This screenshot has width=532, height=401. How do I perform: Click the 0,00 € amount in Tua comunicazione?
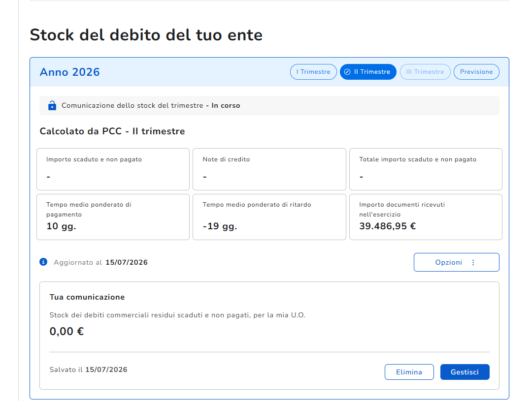(66, 331)
